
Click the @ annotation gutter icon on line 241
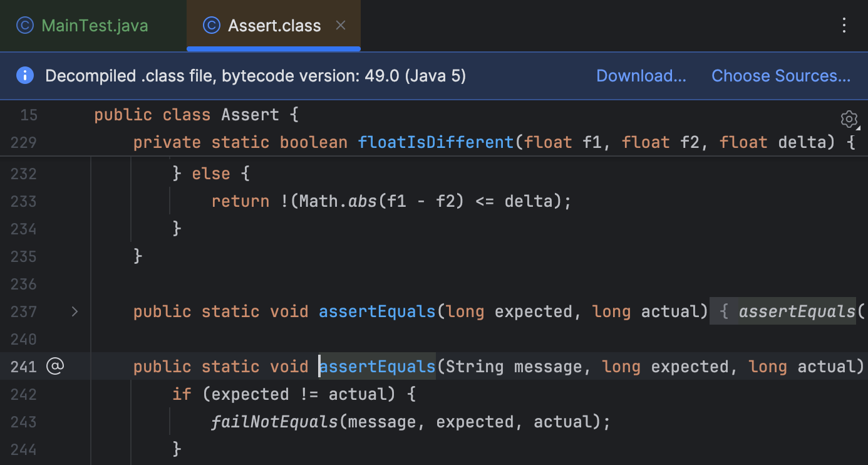coord(55,366)
